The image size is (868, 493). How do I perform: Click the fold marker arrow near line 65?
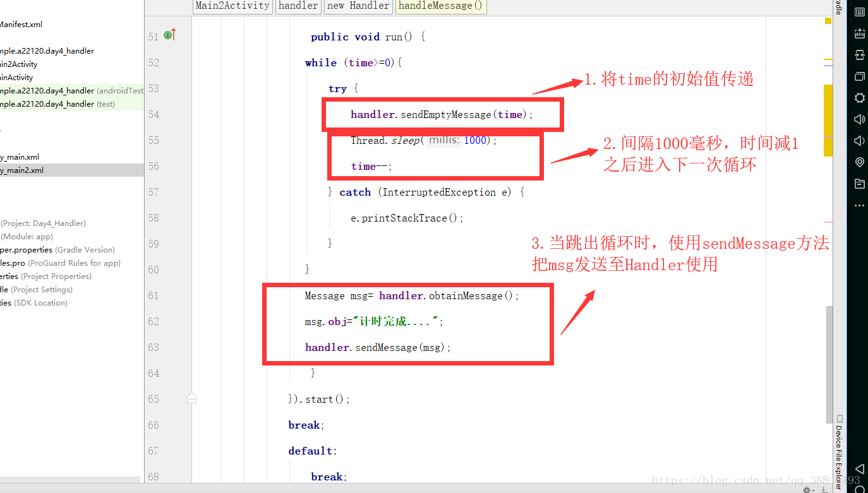click(191, 398)
